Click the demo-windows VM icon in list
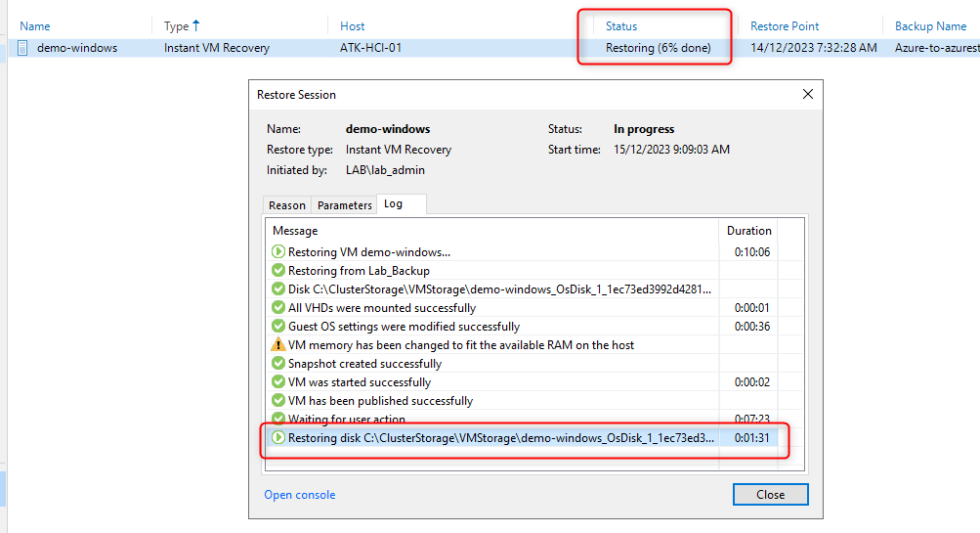Image resolution: width=980 pixels, height=533 pixels. tap(22, 48)
